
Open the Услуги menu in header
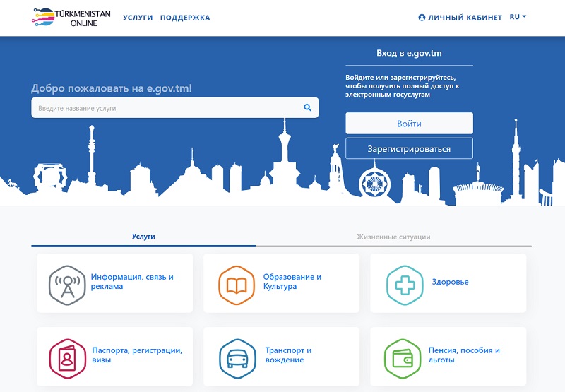click(138, 18)
